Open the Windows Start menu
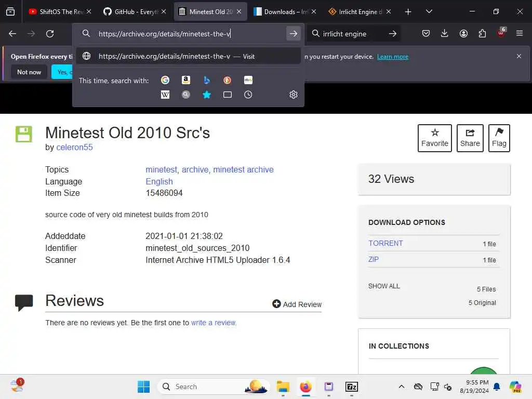Screen dimensions: 532x399 coord(143,387)
